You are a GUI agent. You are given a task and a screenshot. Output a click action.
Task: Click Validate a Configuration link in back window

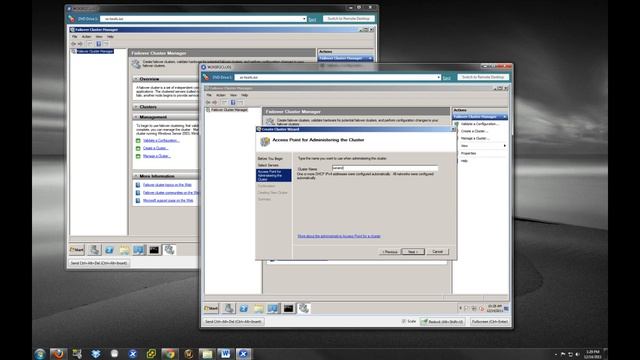point(161,140)
